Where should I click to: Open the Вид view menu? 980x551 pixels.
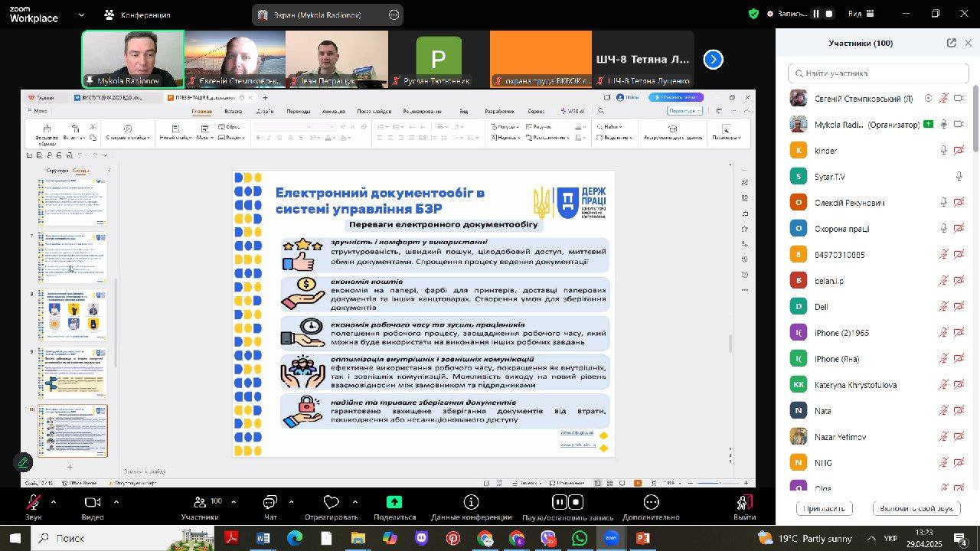861,14
